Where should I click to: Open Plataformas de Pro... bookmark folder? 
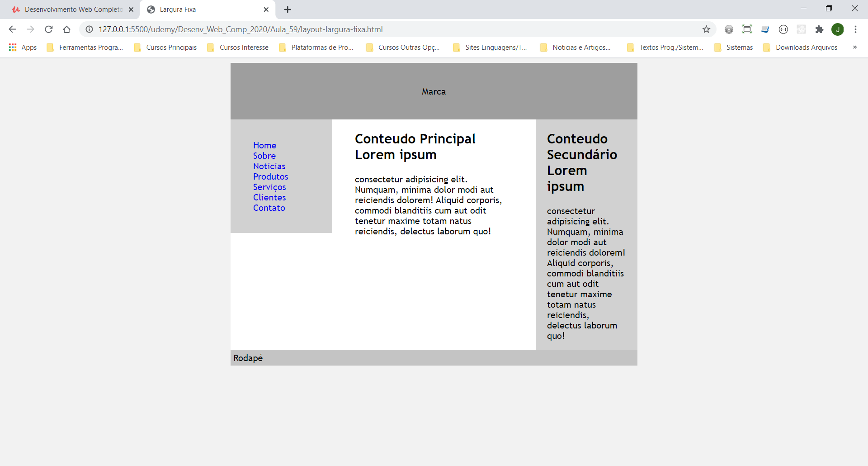point(316,48)
